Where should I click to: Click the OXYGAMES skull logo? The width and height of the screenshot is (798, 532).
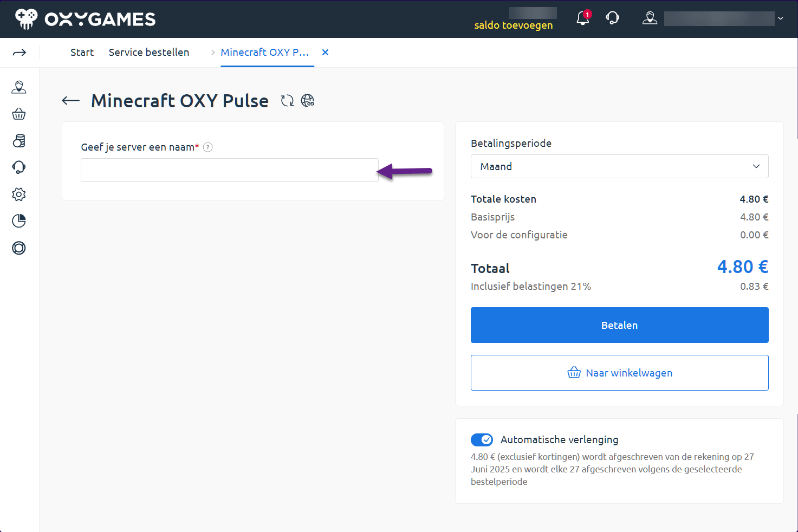(27, 18)
